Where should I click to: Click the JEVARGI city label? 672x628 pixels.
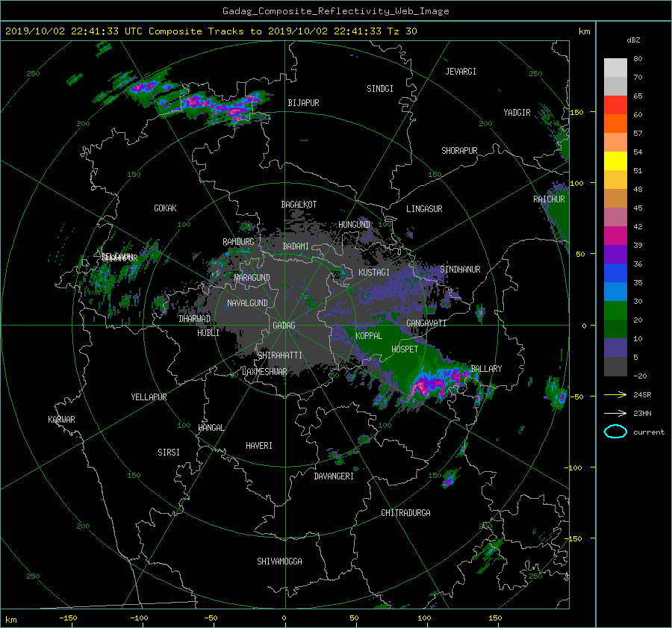[461, 72]
